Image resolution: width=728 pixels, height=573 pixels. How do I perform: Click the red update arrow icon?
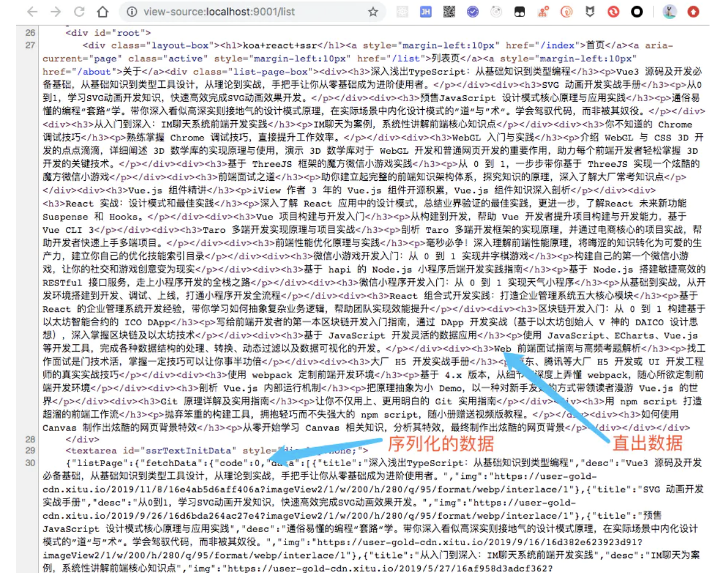point(693,12)
